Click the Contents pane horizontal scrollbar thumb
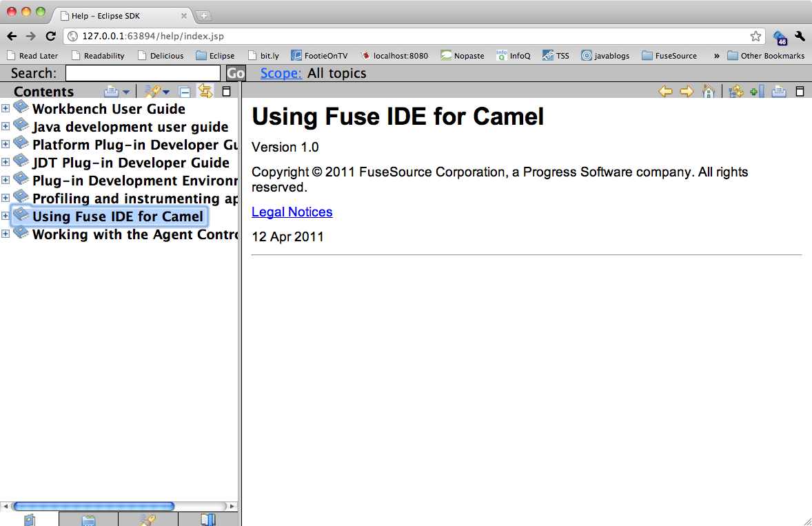This screenshot has width=812, height=526. point(94,506)
